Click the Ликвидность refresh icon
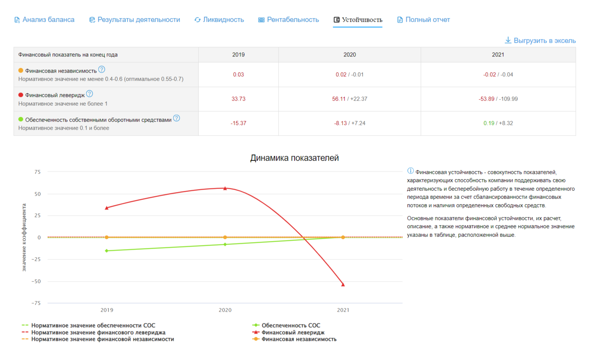The image size is (589, 364). click(198, 20)
